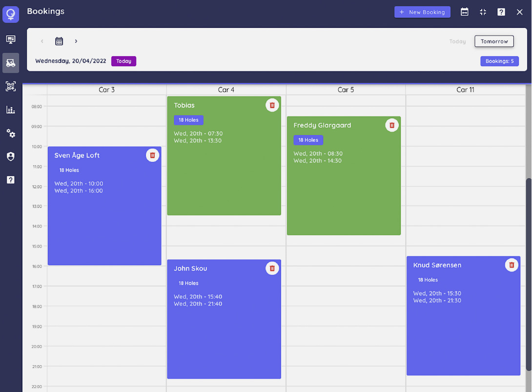Click the New Booking button

click(x=422, y=12)
